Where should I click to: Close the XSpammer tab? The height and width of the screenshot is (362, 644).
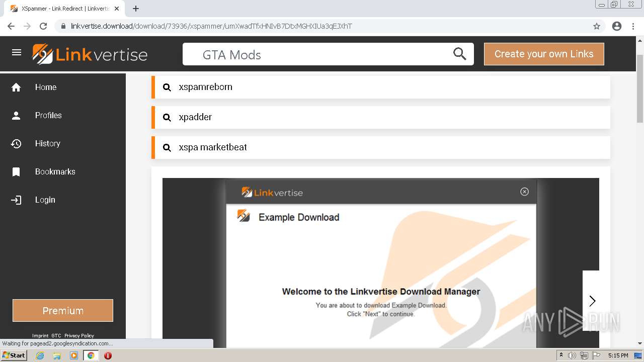click(117, 9)
